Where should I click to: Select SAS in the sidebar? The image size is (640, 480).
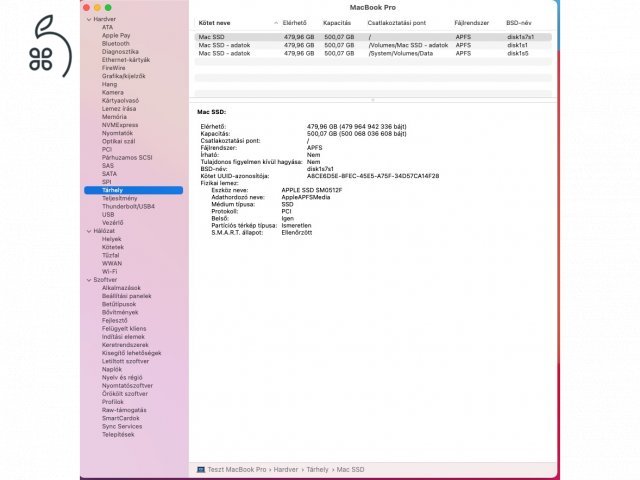pos(108,166)
